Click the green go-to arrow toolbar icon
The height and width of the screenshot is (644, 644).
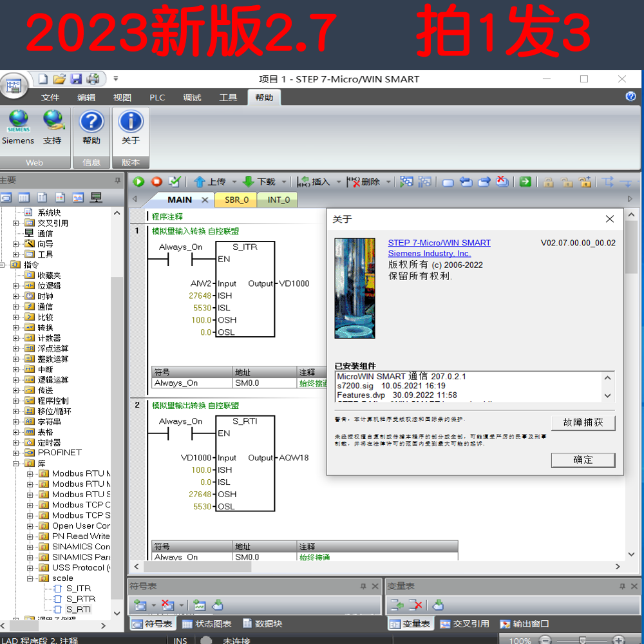tap(526, 182)
